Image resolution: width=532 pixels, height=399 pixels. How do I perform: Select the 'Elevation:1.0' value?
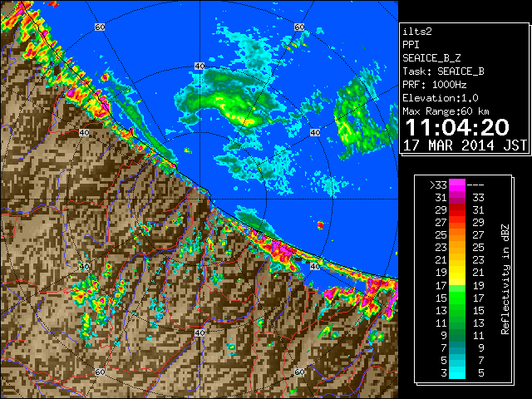(441, 98)
